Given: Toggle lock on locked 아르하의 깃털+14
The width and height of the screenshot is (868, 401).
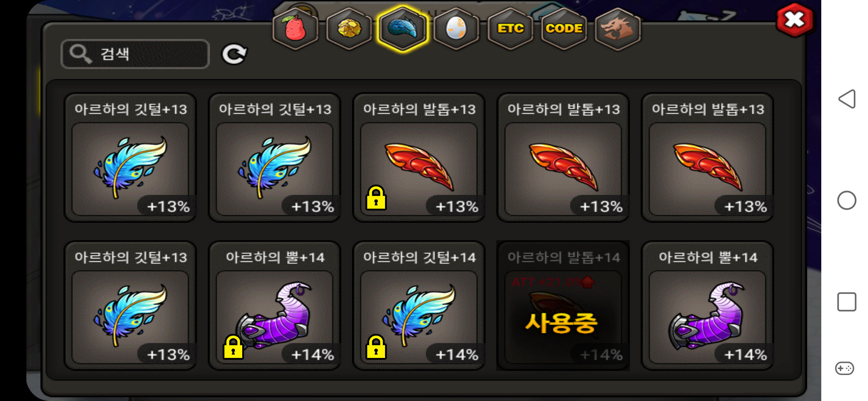Looking at the screenshot, I should pos(376,347).
